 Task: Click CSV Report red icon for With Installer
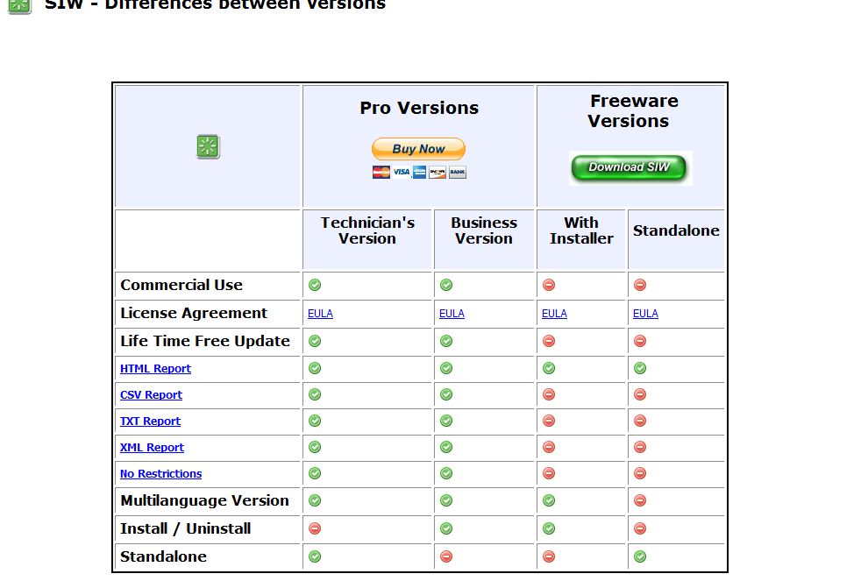point(549,394)
